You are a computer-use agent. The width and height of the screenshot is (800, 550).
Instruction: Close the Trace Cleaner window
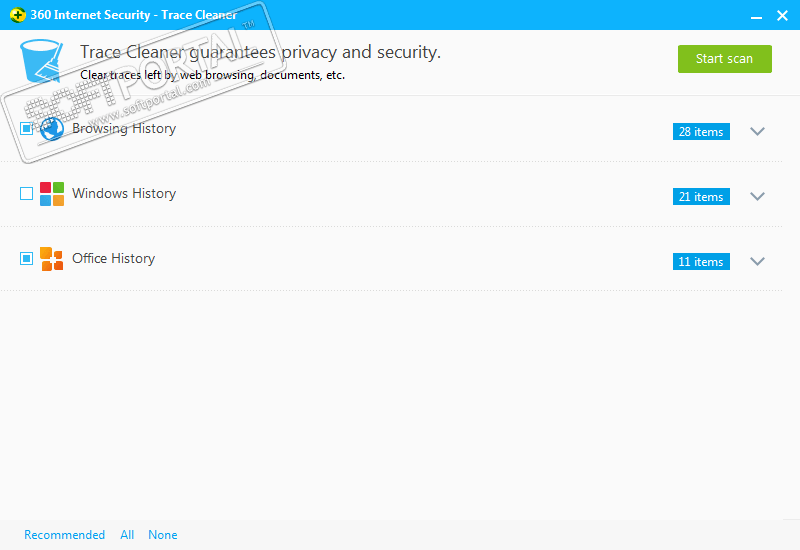pyautogui.click(x=782, y=15)
